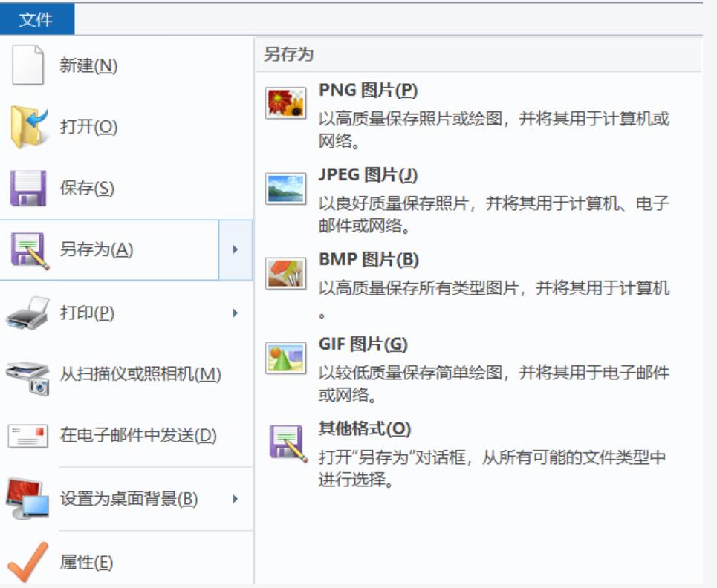Image resolution: width=717 pixels, height=588 pixels.
Task: Open 其他格式(O) save dialog option
Action: pyautogui.click(x=364, y=429)
